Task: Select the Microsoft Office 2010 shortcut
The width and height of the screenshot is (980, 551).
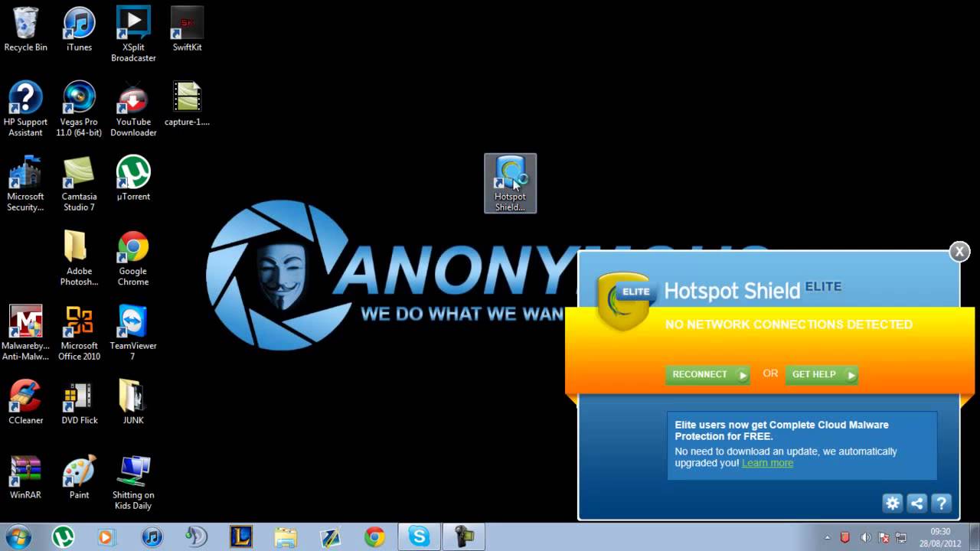Action: 79,333
